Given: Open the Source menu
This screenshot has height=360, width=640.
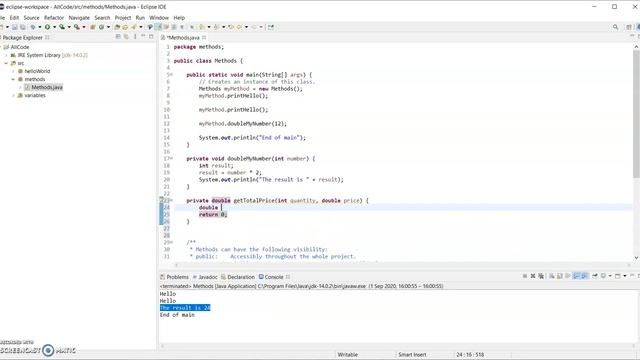Looking at the screenshot, I should tap(31, 18).
